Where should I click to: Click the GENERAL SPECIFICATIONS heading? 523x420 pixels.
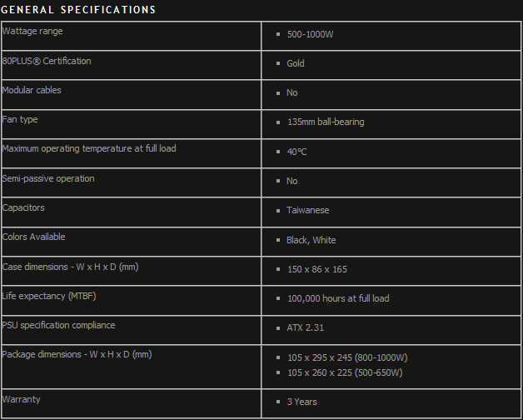click(78, 10)
